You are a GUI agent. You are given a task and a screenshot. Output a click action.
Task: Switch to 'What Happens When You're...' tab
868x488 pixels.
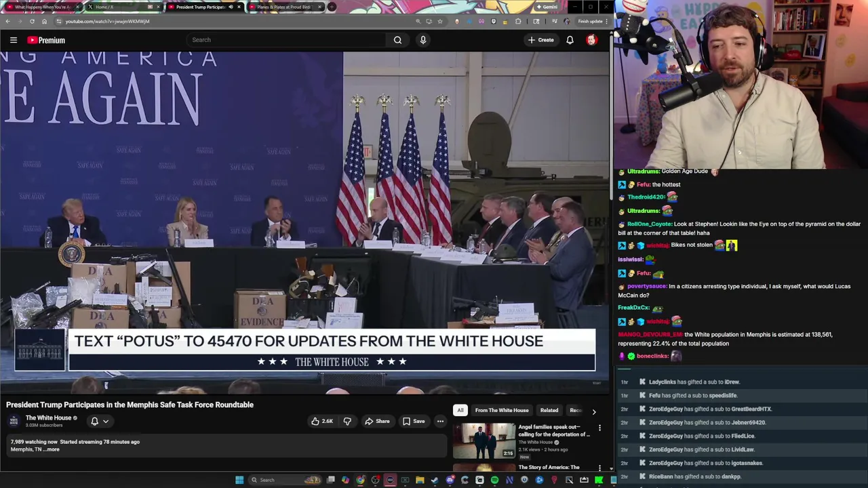42,7
